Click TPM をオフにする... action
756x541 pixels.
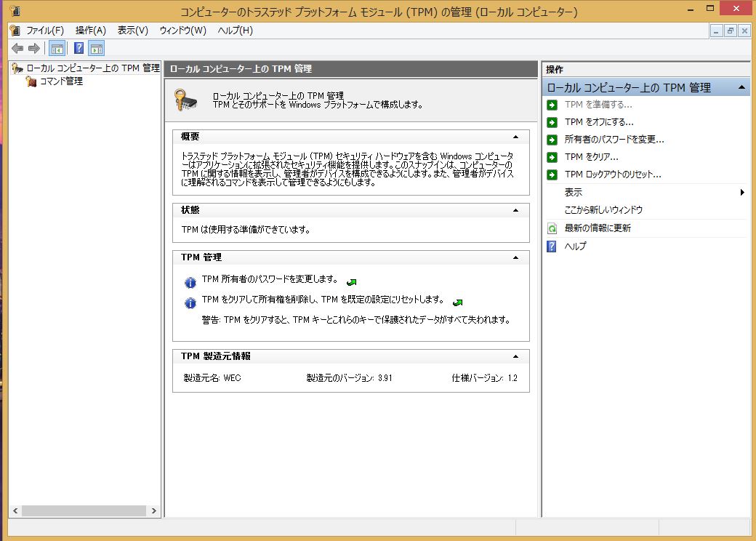pos(599,122)
